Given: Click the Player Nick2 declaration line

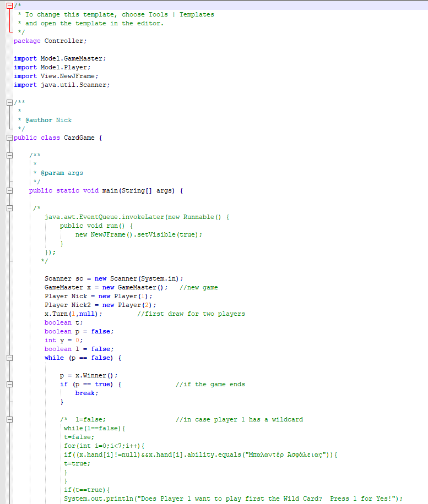Looking at the screenshot, I should click(100, 305).
